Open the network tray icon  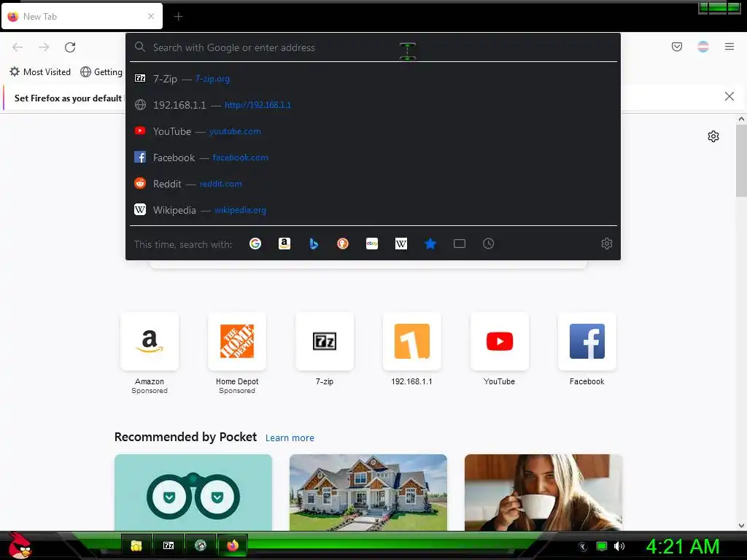tap(602, 546)
